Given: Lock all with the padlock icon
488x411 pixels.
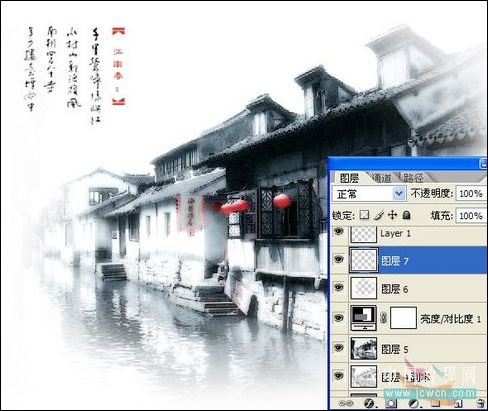Looking at the screenshot, I should click(x=406, y=215).
